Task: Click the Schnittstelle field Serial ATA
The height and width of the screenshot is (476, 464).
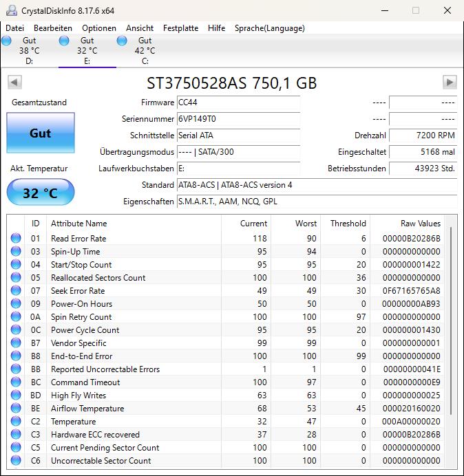Action: pos(238,136)
